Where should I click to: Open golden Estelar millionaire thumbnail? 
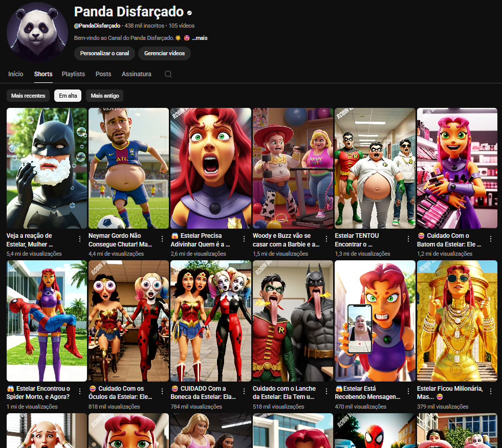coord(457,321)
